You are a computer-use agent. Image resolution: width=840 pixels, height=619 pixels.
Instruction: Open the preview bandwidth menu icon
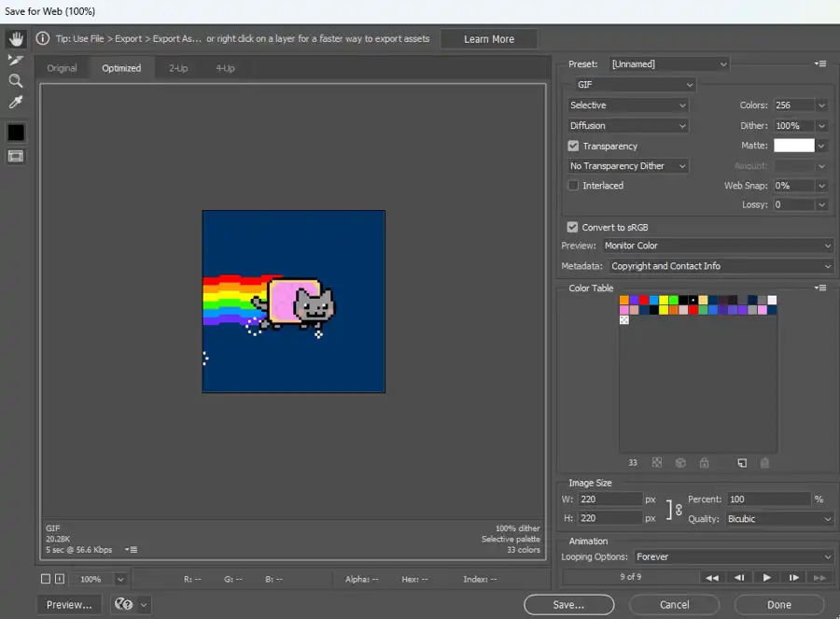tap(132, 549)
